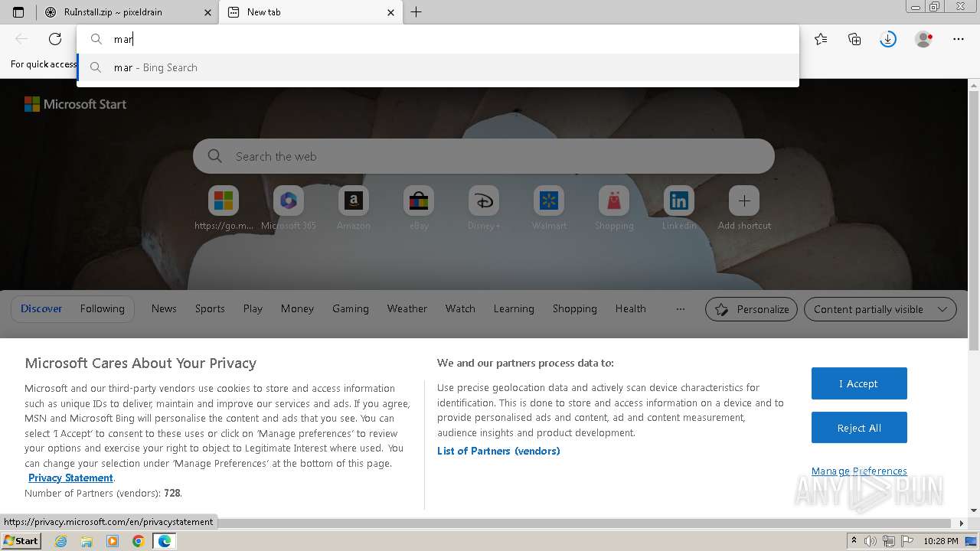Open the Shopping shortcut tile
Image resolution: width=980 pixels, height=551 pixels.
coord(614,207)
